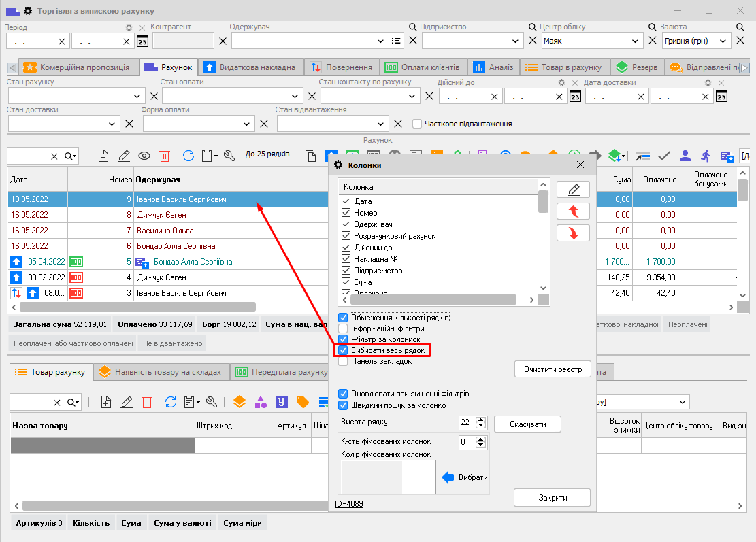Uncheck the Дата column checkbox
Viewport: 756px width, 542px height.
pyautogui.click(x=346, y=201)
